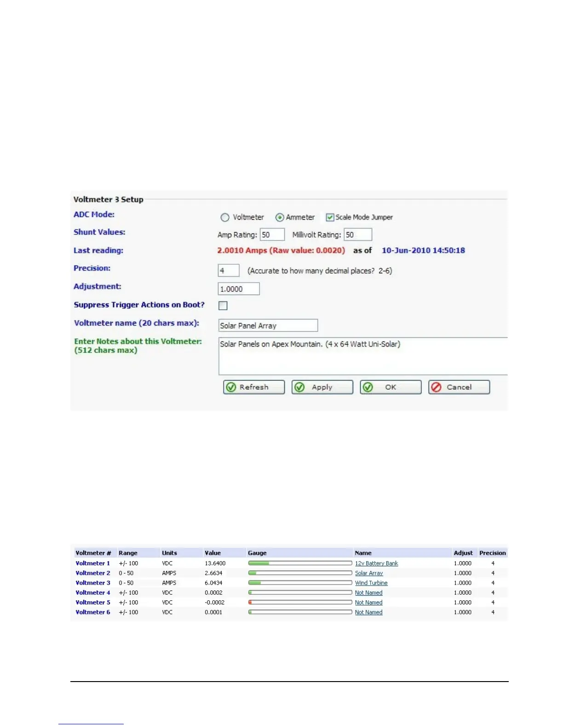Open Not Named link for Voltmeter 5
This screenshot has height=728, width=563.
(368, 603)
